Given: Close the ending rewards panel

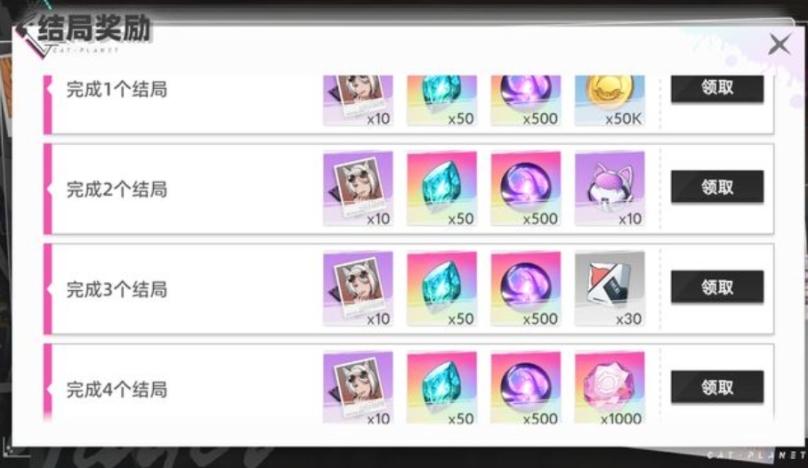Looking at the screenshot, I should point(779,44).
